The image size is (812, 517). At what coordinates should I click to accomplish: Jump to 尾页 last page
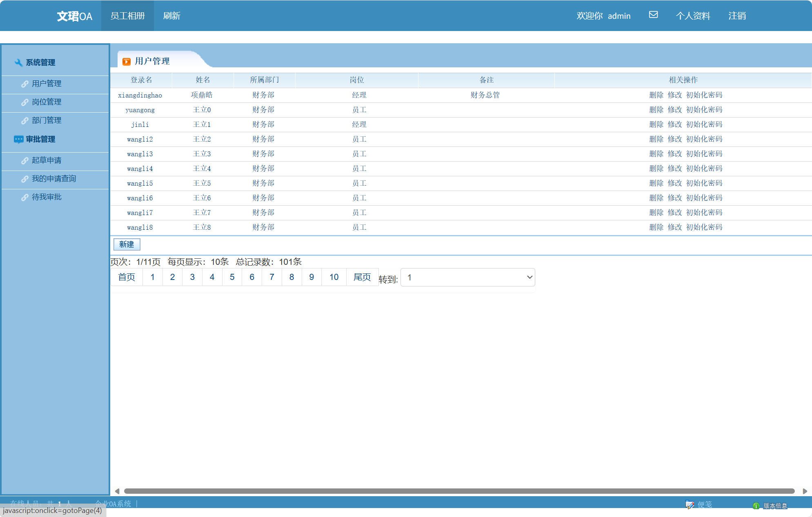point(362,277)
